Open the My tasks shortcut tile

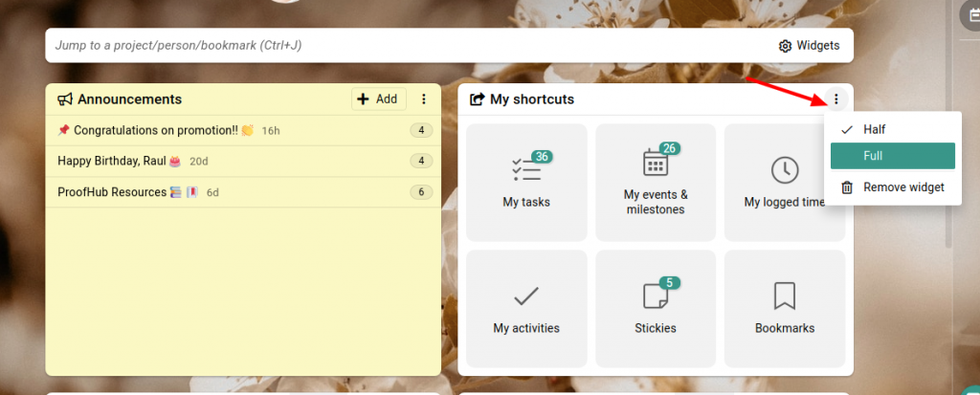(x=526, y=182)
